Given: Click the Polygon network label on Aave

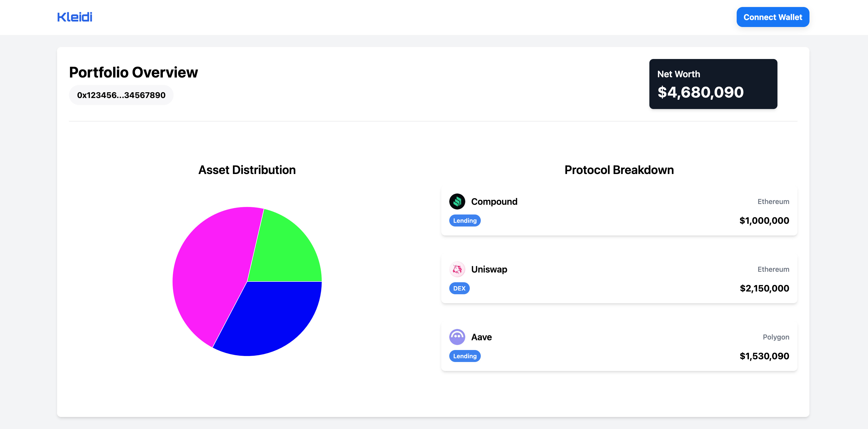Looking at the screenshot, I should (x=776, y=337).
